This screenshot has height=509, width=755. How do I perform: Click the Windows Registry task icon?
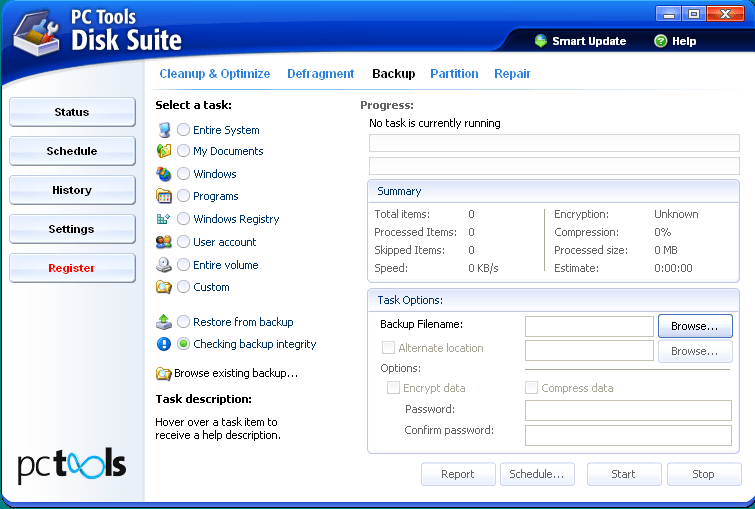click(164, 219)
